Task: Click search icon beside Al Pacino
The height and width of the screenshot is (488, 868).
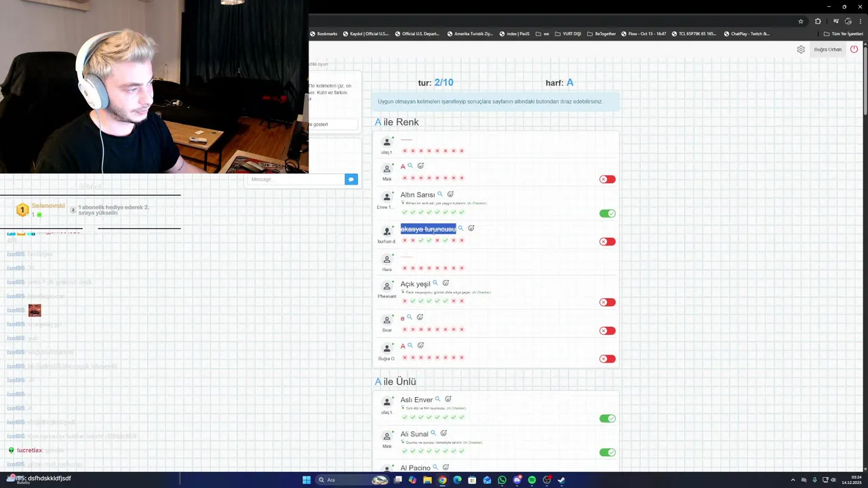Action: pyautogui.click(x=435, y=468)
